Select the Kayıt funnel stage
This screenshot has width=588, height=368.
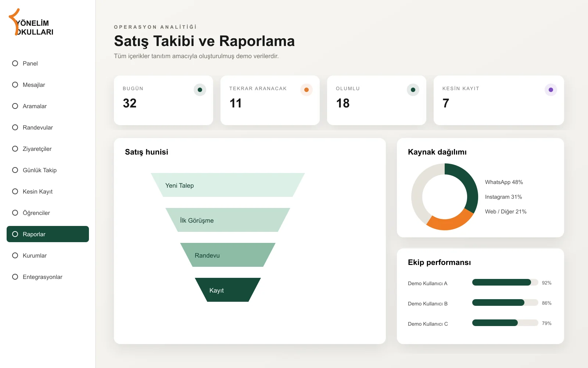pyautogui.click(x=228, y=290)
